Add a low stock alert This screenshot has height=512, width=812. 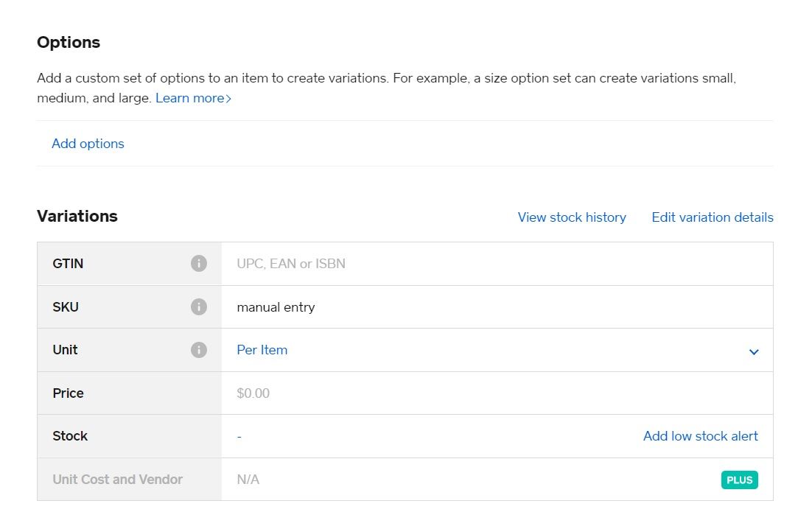pyautogui.click(x=700, y=436)
